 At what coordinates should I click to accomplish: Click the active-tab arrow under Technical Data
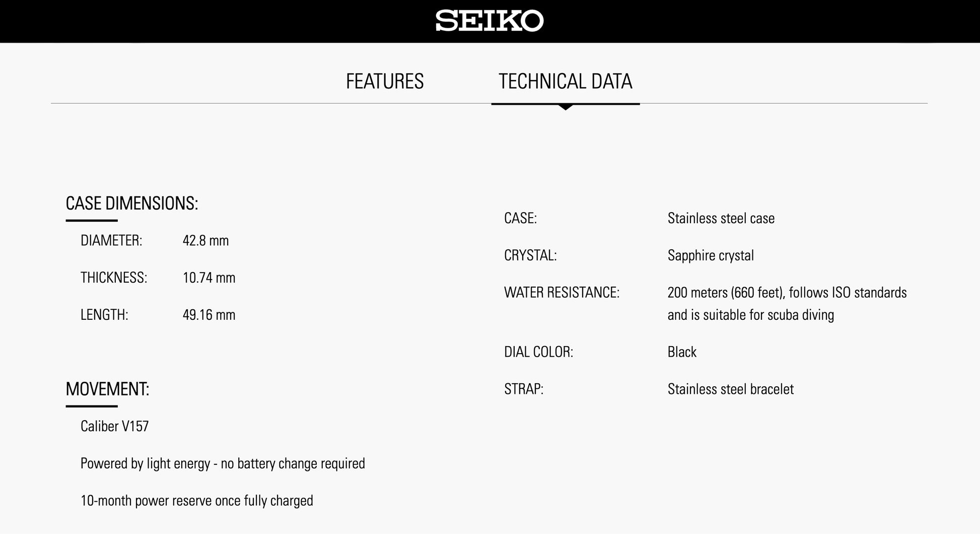(566, 107)
